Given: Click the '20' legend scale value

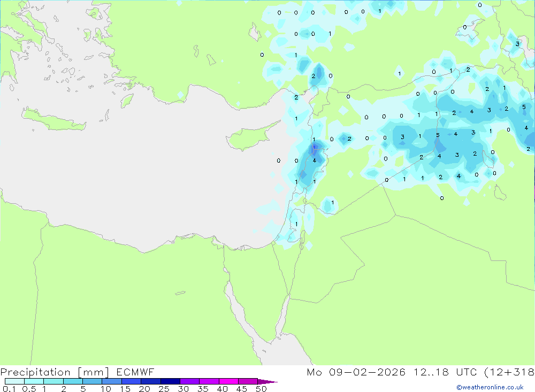Looking at the screenshot, I should (144, 389).
